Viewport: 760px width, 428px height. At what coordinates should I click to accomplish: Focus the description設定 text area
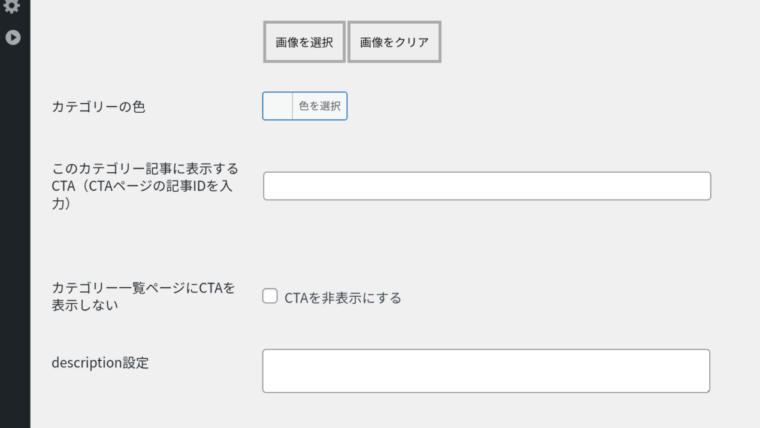[486, 371]
